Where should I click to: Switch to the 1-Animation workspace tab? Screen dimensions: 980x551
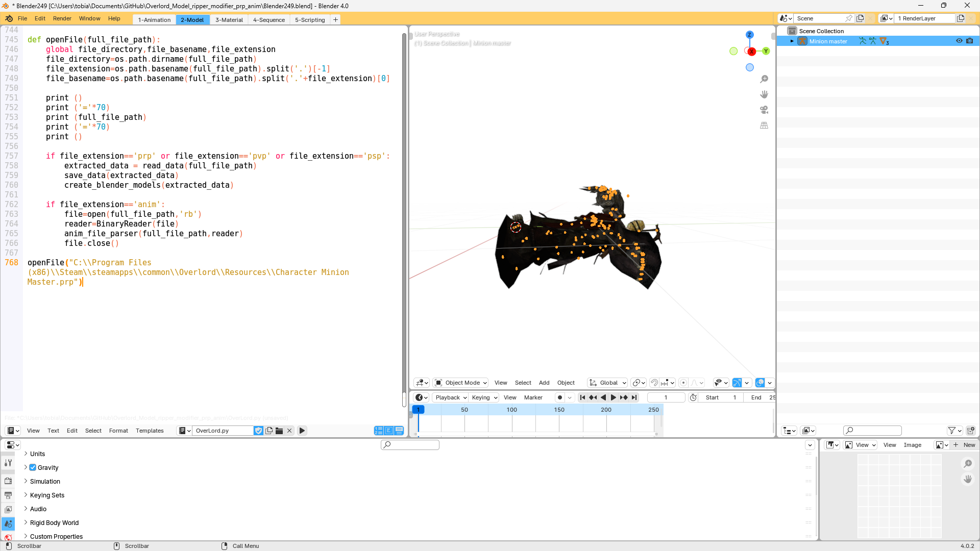[154, 20]
